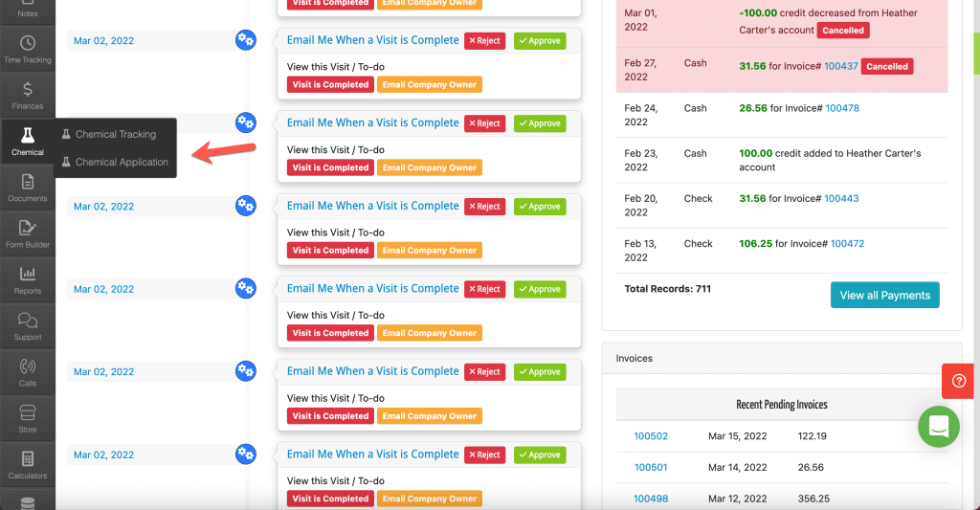980x510 pixels.
Task: Choose Chemical Tracking from the flyout menu
Action: click(x=116, y=134)
